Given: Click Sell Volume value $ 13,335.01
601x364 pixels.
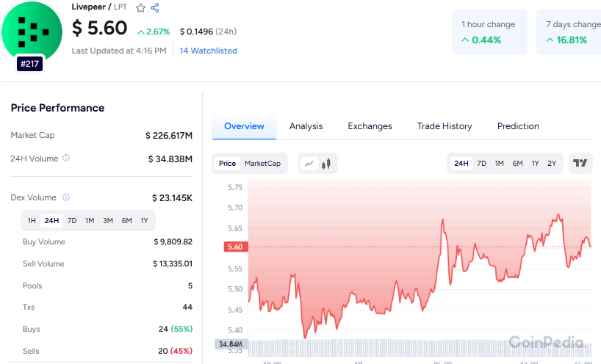Looking at the screenshot, I should (x=173, y=263).
